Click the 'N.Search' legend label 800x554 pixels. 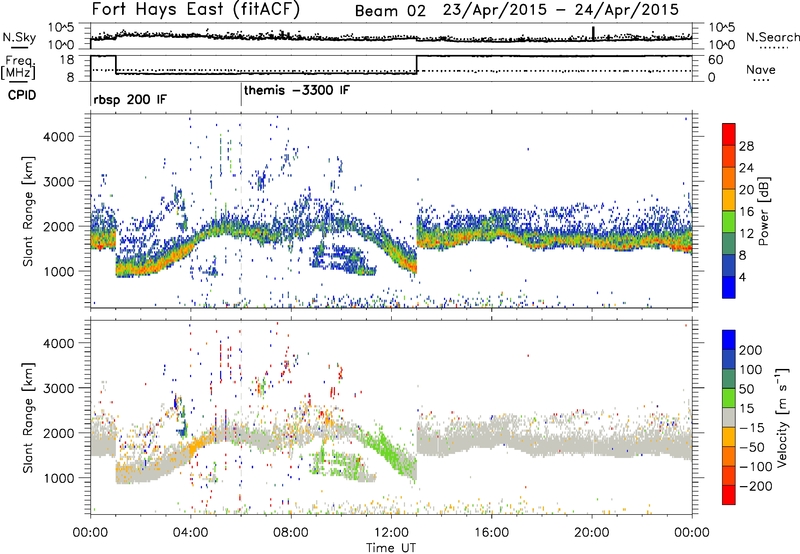coord(773,37)
